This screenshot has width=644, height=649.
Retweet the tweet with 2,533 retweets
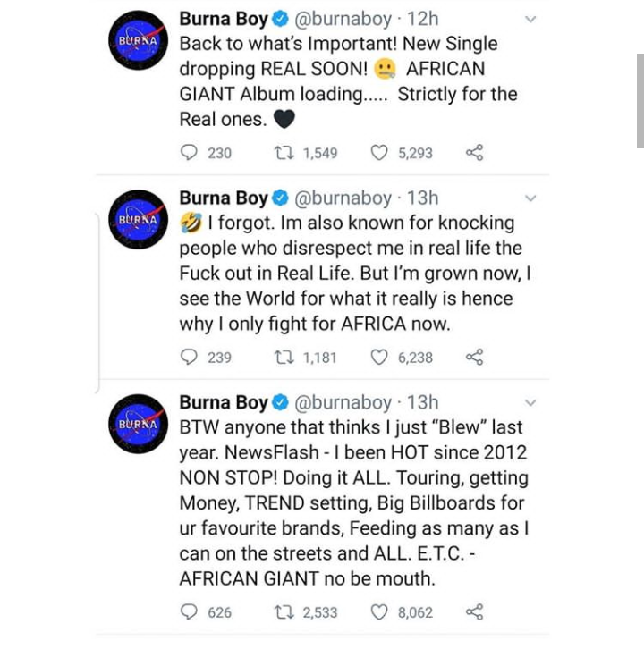283,612
